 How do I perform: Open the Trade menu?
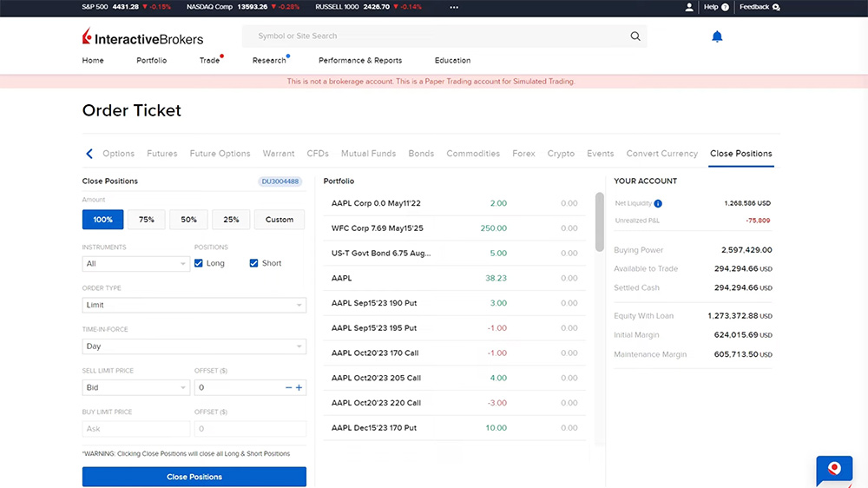tap(210, 61)
